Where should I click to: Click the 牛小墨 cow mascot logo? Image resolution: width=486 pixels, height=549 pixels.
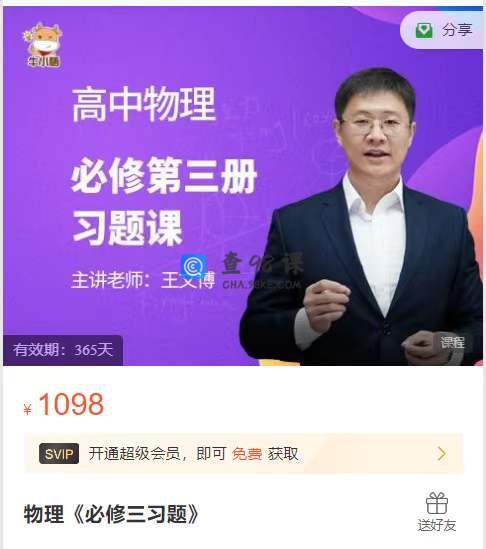point(43,44)
